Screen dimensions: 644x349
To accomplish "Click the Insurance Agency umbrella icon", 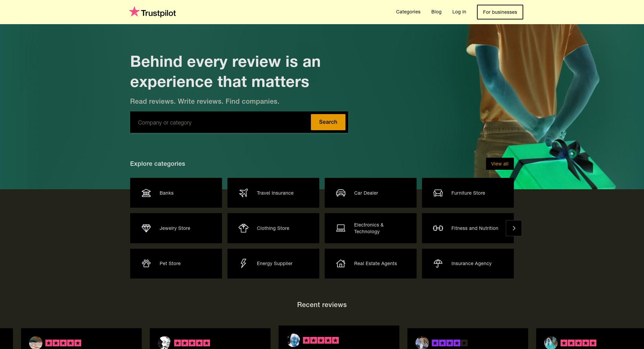I will pos(438,263).
